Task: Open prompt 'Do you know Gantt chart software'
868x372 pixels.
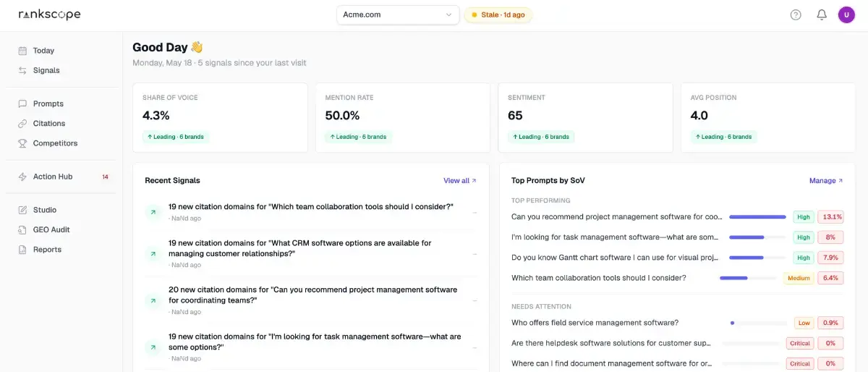Action: click(615, 257)
